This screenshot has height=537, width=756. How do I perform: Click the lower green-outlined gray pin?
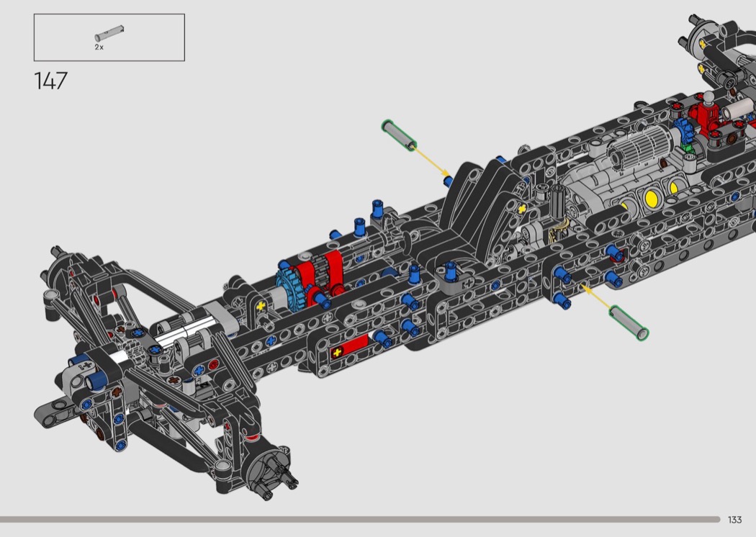[x=629, y=322]
